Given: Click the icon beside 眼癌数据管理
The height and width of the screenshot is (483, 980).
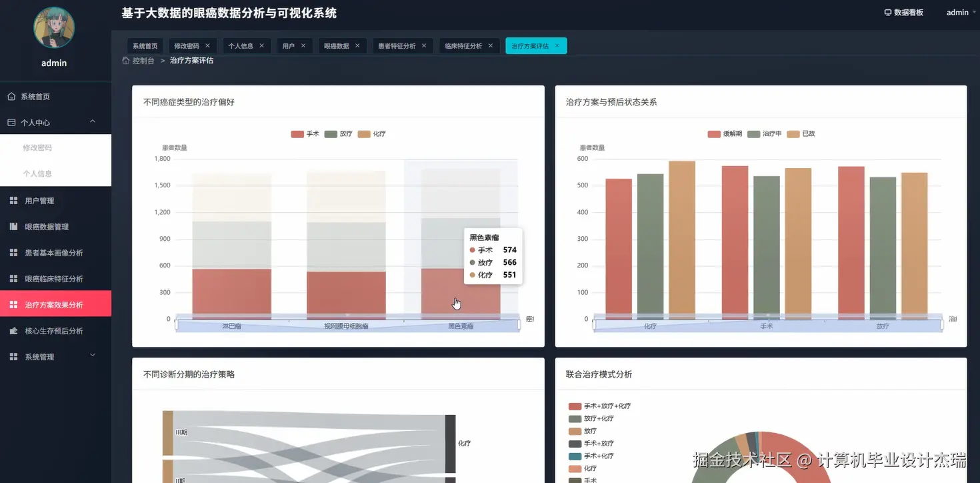Looking at the screenshot, I should point(13,227).
